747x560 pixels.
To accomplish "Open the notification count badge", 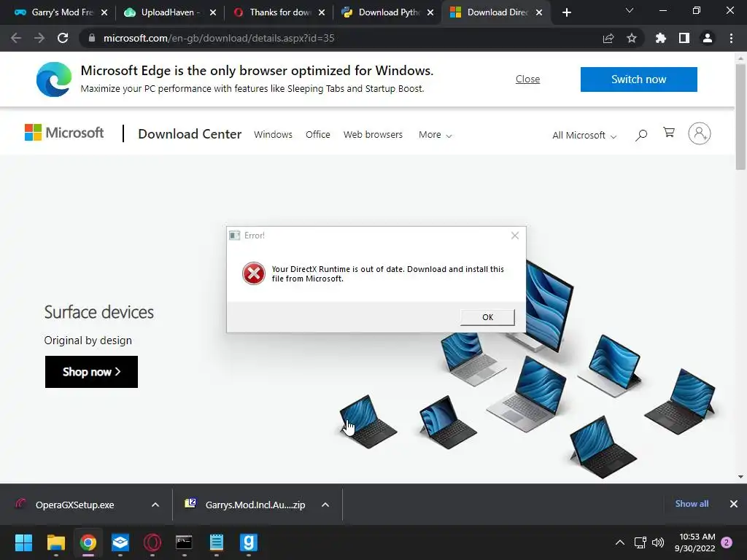I will point(727,542).
